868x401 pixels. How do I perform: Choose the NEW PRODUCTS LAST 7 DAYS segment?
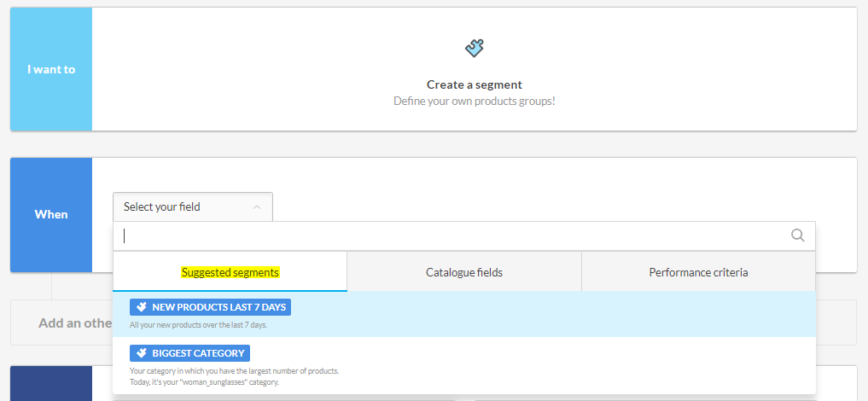point(218,307)
